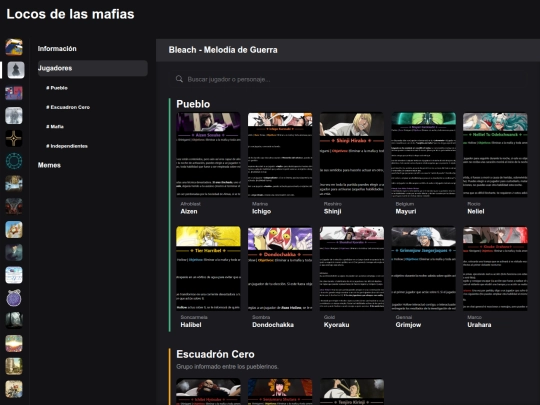
Task: Open the Dondochakka role card
Action: (x=280, y=268)
